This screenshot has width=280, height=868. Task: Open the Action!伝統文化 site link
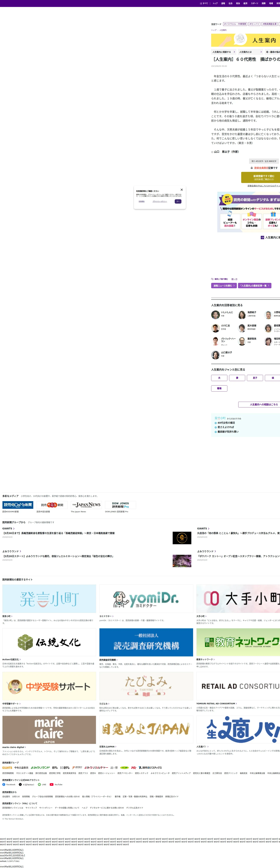click(x=11, y=659)
